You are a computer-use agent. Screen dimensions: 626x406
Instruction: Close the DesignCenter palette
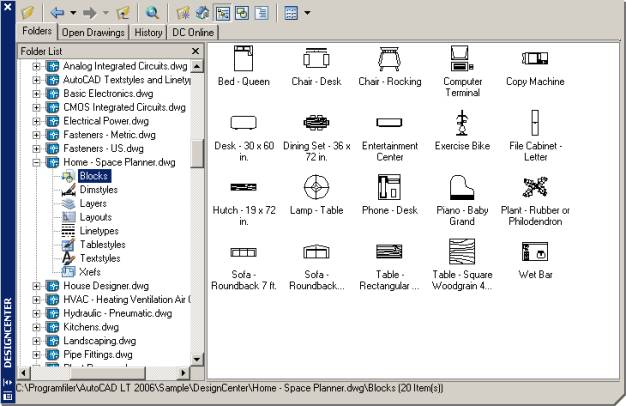pos(7,6)
